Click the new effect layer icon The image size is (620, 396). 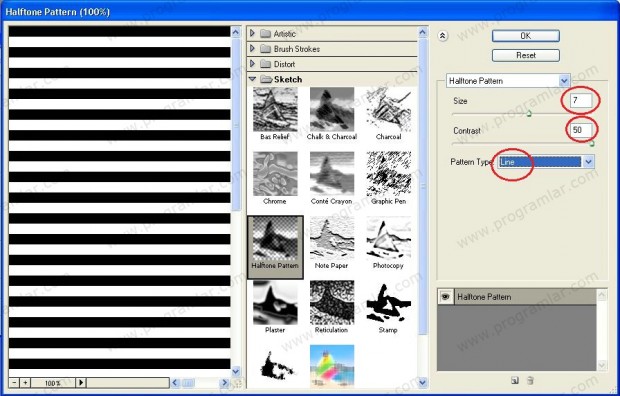pyautogui.click(x=514, y=381)
